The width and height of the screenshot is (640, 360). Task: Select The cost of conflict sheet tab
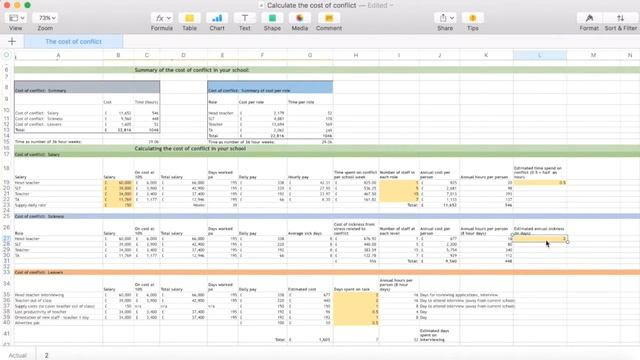point(73,41)
